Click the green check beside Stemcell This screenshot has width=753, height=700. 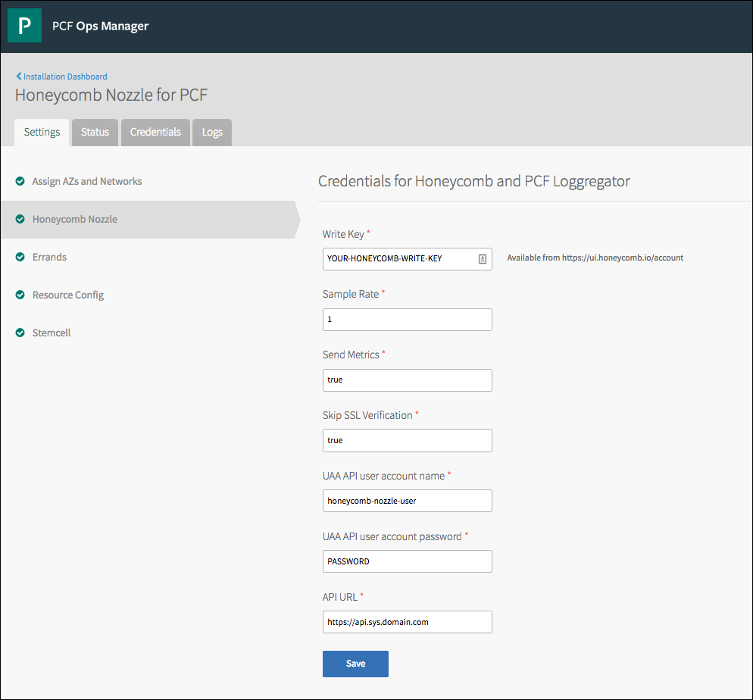20,333
